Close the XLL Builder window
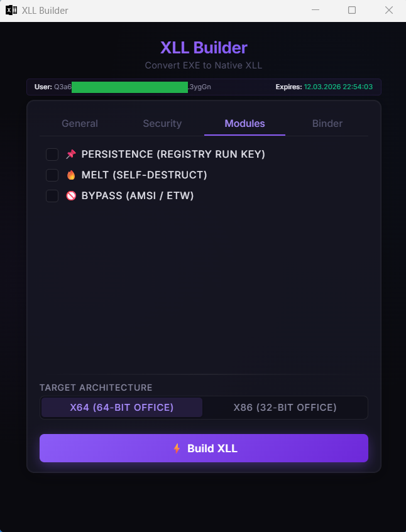 [x=388, y=10]
